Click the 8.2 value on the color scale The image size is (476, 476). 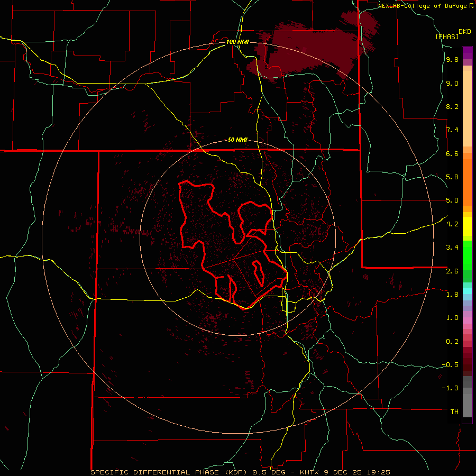(452, 106)
